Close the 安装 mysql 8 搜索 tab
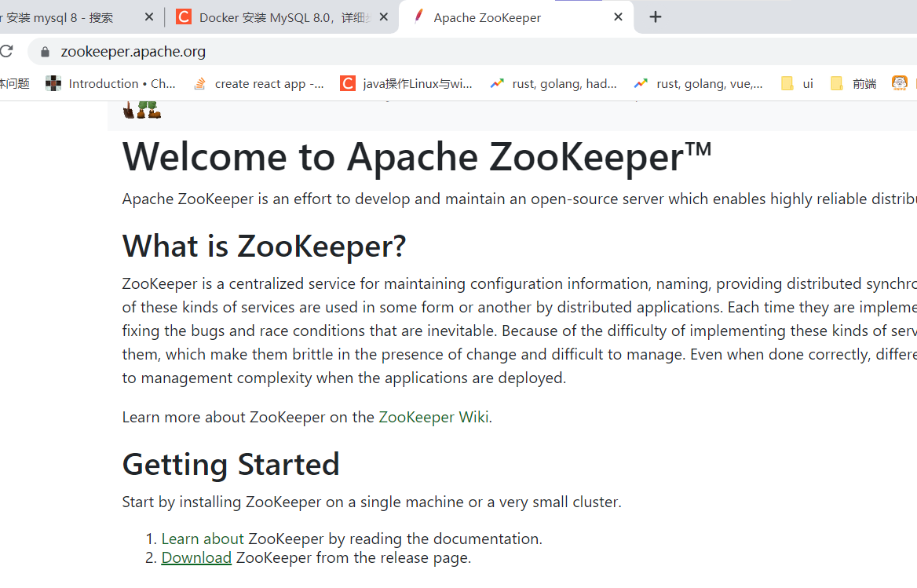 [149, 17]
